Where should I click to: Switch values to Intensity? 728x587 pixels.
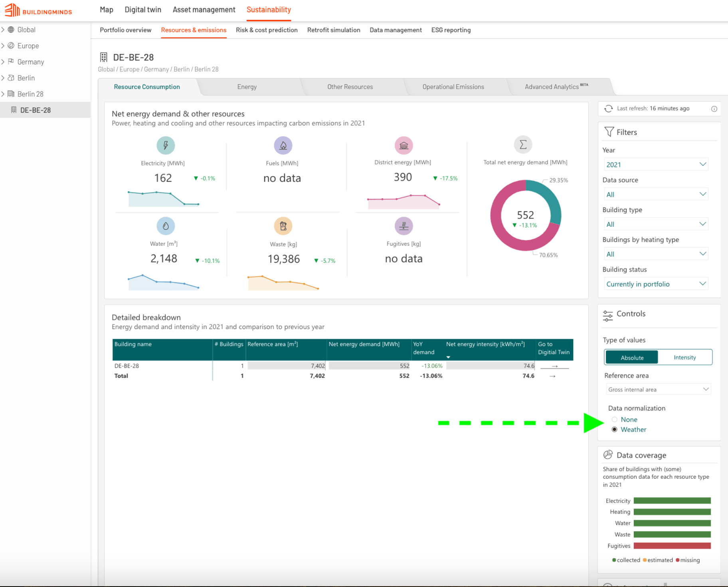pyautogui.click(x=685, y=357)
